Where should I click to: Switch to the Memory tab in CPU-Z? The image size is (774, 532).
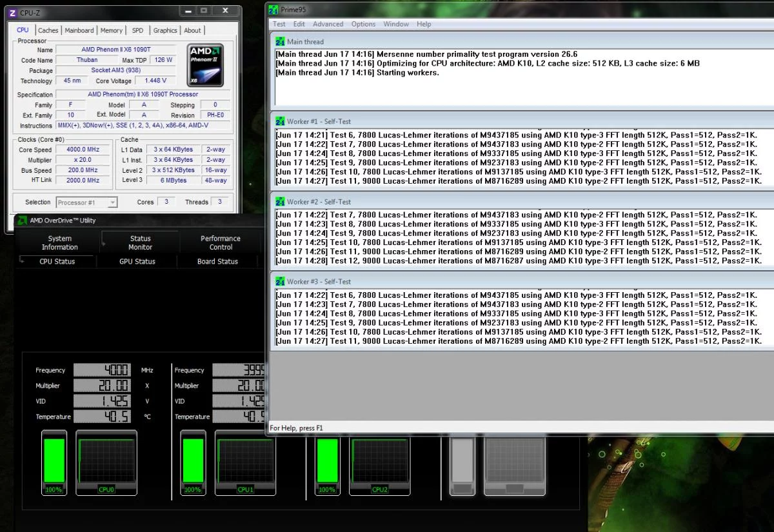112,30
